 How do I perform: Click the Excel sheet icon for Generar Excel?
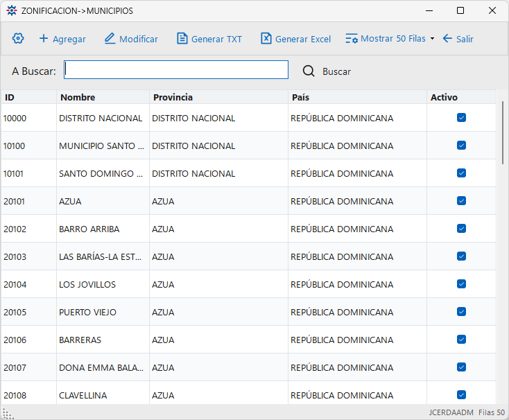pos(266,39)
